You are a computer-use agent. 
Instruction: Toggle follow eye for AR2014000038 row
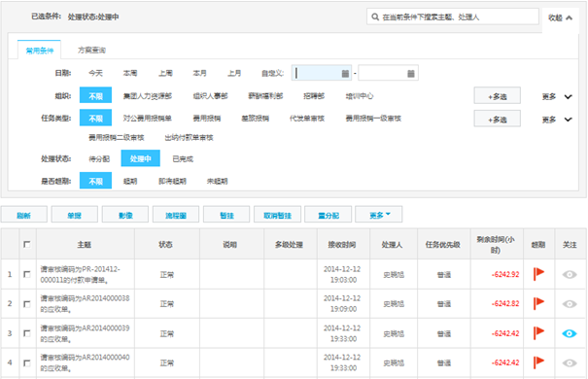(x=570, y=303)
